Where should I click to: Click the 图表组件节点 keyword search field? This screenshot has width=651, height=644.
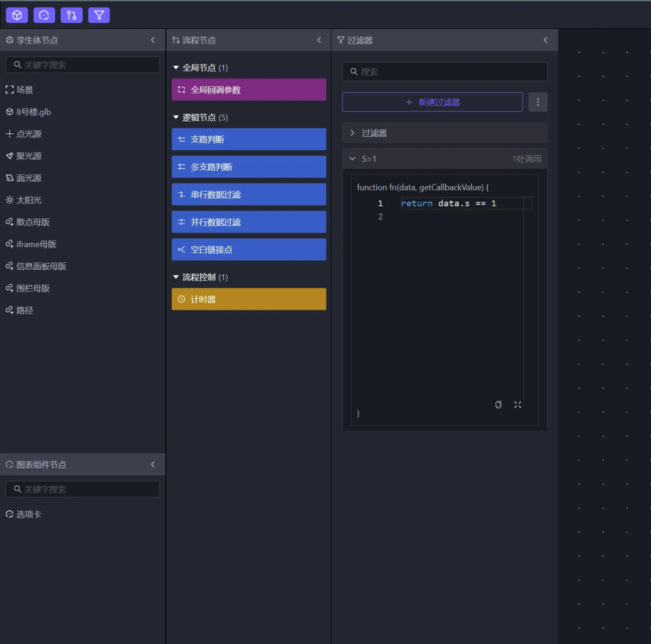[x=83, y=489]
